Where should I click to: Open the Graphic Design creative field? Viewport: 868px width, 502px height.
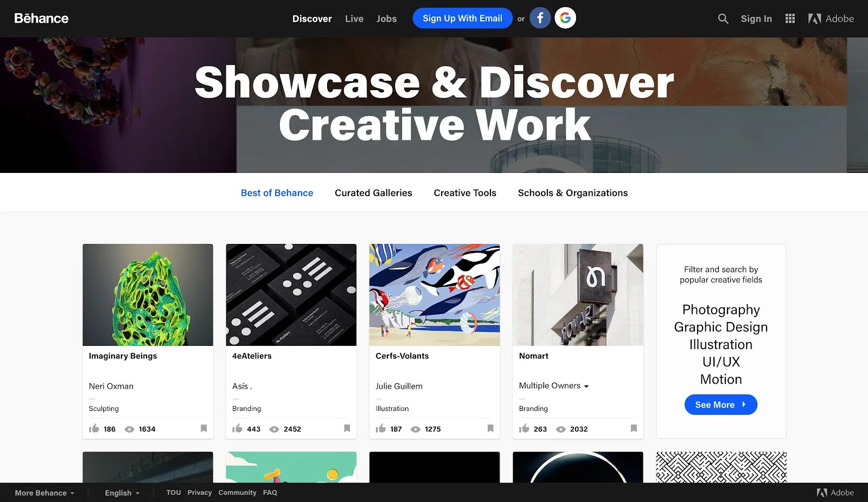[721, 327]
